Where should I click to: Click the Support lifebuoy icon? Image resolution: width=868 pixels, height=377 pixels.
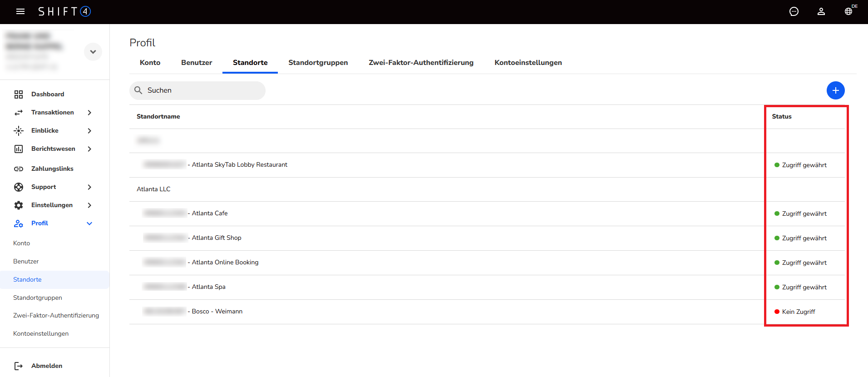click(x=19, y=187)
